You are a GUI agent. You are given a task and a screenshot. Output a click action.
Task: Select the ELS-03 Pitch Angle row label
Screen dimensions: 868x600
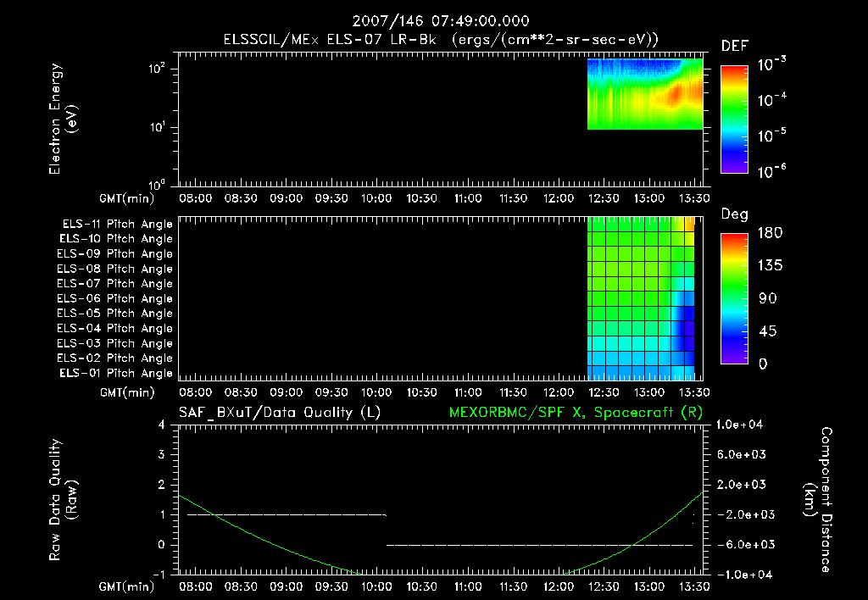click(114, 343)
